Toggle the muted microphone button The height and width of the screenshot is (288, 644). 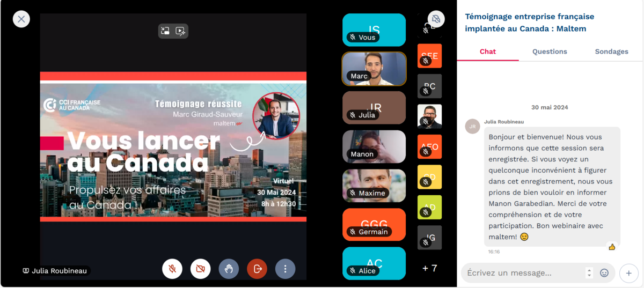pos(172,269)
